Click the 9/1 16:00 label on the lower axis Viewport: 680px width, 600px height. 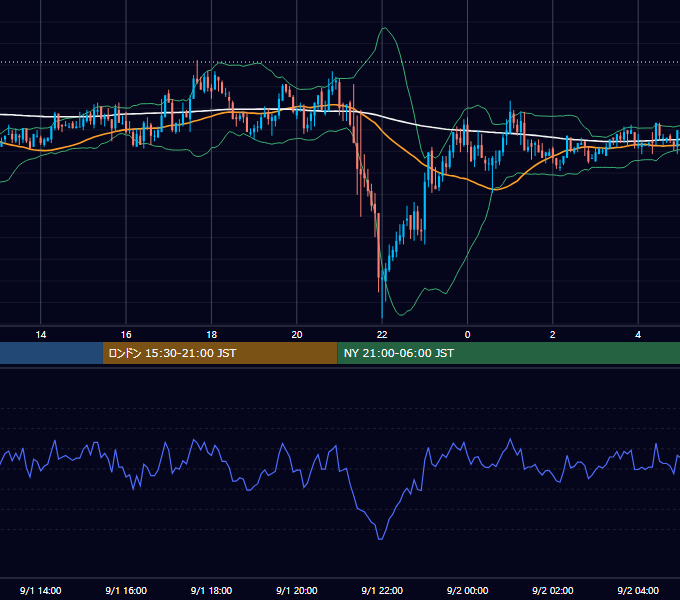coord(126,590)
